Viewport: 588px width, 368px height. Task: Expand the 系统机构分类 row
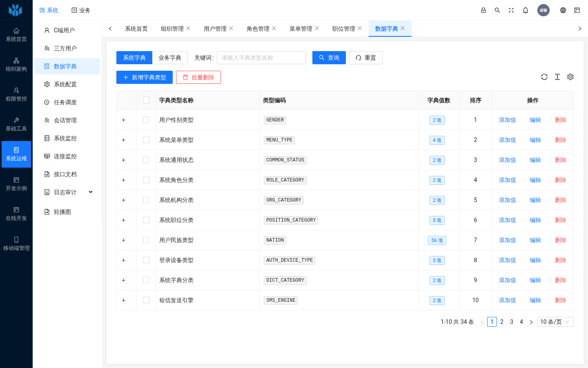coord(123,200)
